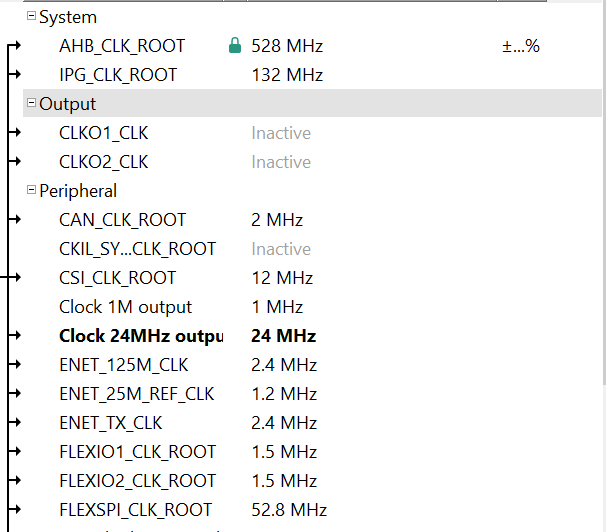
Task: Click the arrow icon left of CSI_CLK_ROOT
Action: tap(13, 278)
